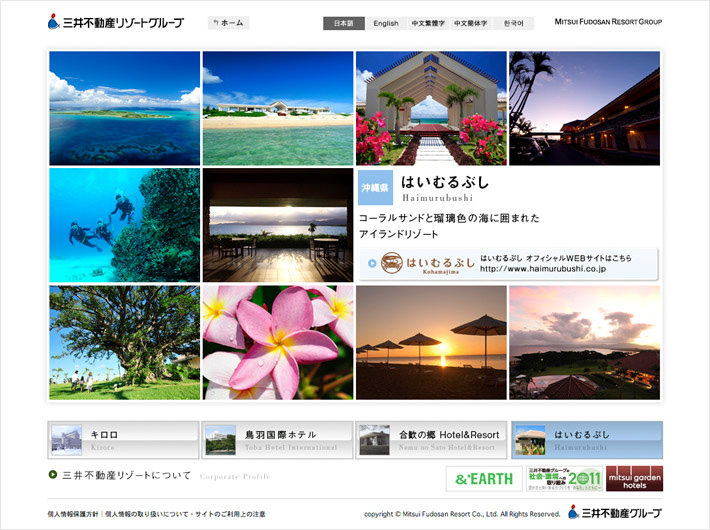Click the copyright Mitsui Fudosan Resort text
The width and height of the screenshot is (710, 530).
pyautogui.click(x=462, y=514)
